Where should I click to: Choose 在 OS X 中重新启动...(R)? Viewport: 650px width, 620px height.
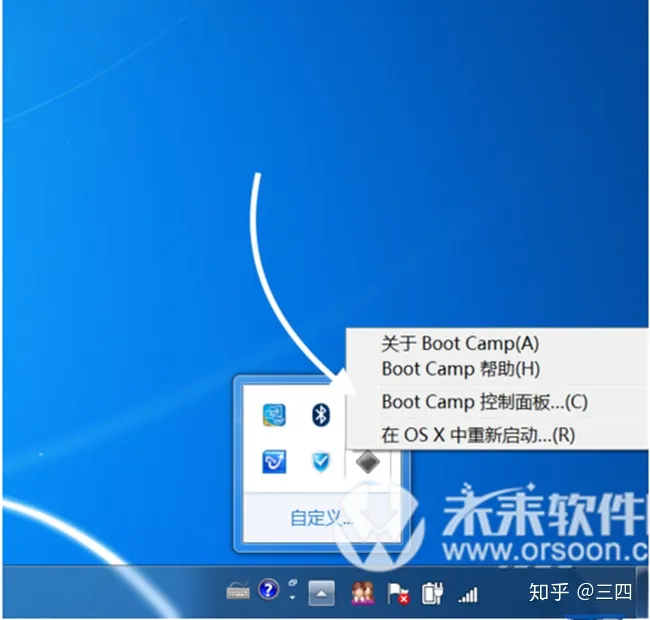(478, 435)
